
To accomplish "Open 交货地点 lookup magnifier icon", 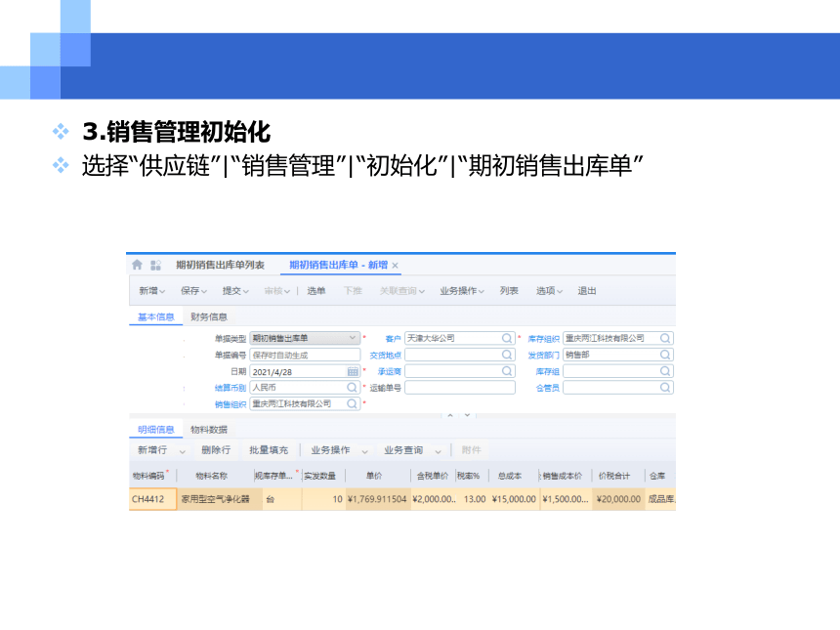I will point(506,355).
